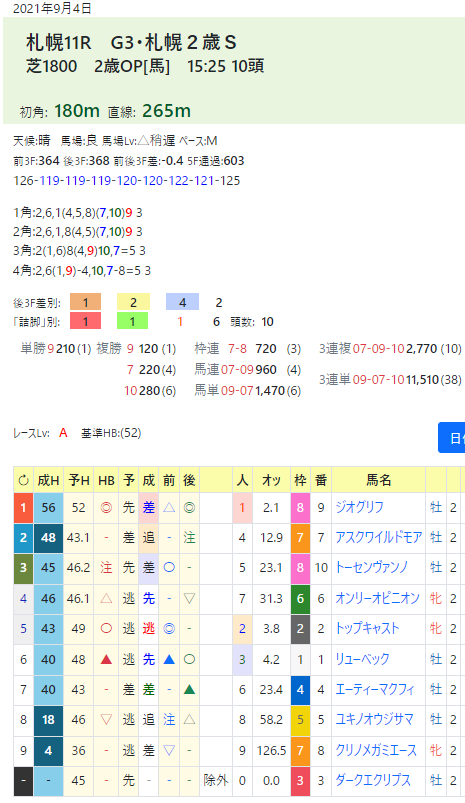Image resolution: width=465 pixels, height=803 pixels.
Task: Click blue double-circle 前 mark for トップキャスト
Action: coord(169,628)
